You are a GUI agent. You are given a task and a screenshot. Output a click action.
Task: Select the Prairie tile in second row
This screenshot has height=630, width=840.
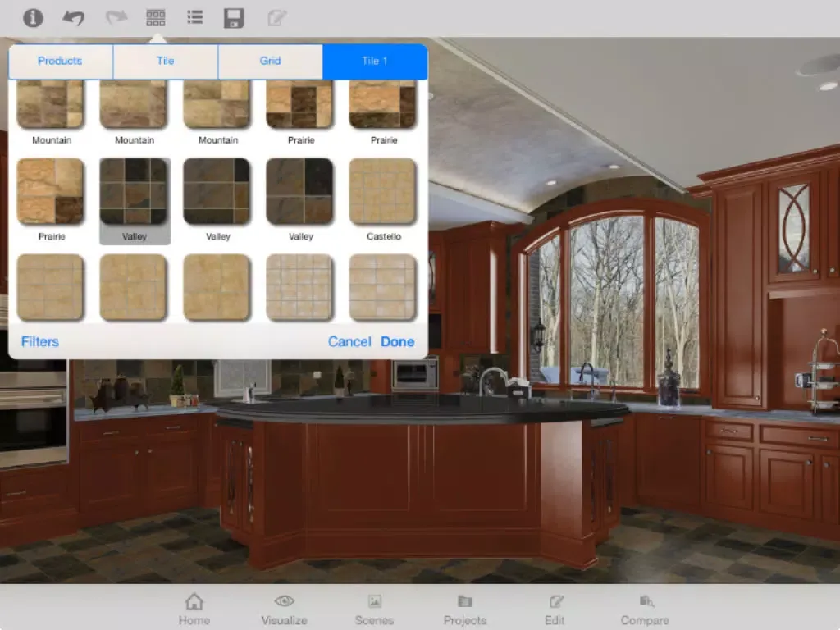[50, 191]
